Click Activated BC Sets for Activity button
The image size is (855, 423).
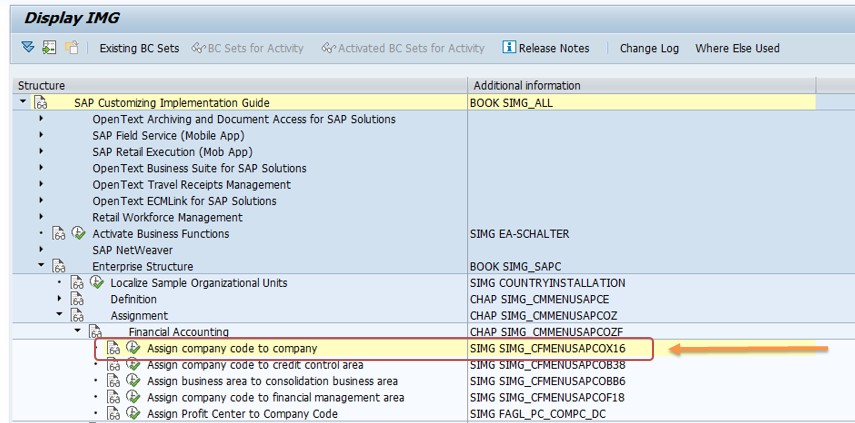coord(403,48)
